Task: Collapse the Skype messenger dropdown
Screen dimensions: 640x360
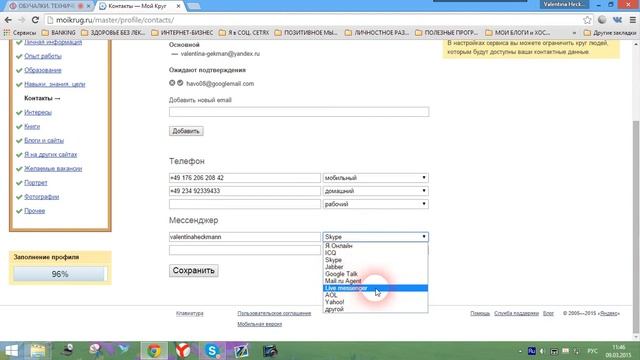Action: pos(376,237)
